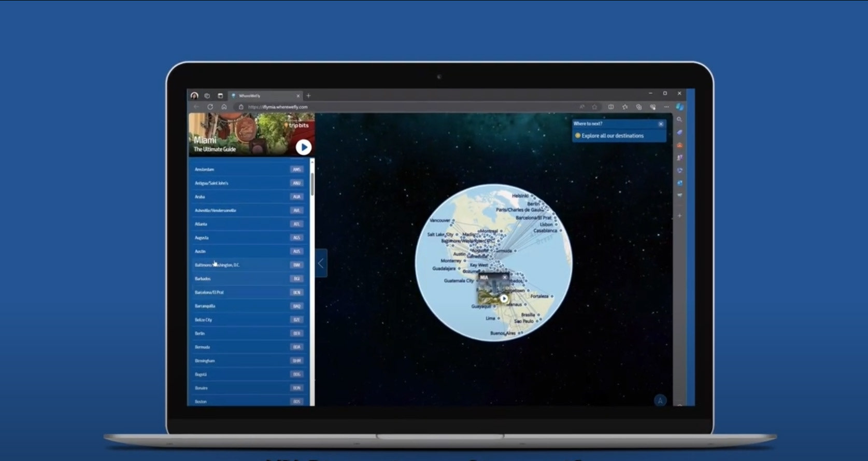Select Amsterdam from the destination list
Image resolution: width=868 pixels, height=461 pixels.
(x=248, y=170)
